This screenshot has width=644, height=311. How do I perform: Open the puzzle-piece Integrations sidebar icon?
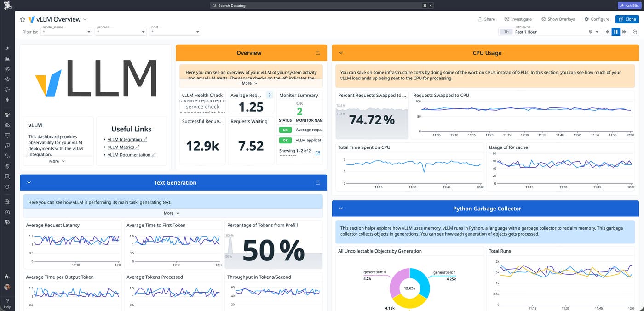[x=7, y=277]
